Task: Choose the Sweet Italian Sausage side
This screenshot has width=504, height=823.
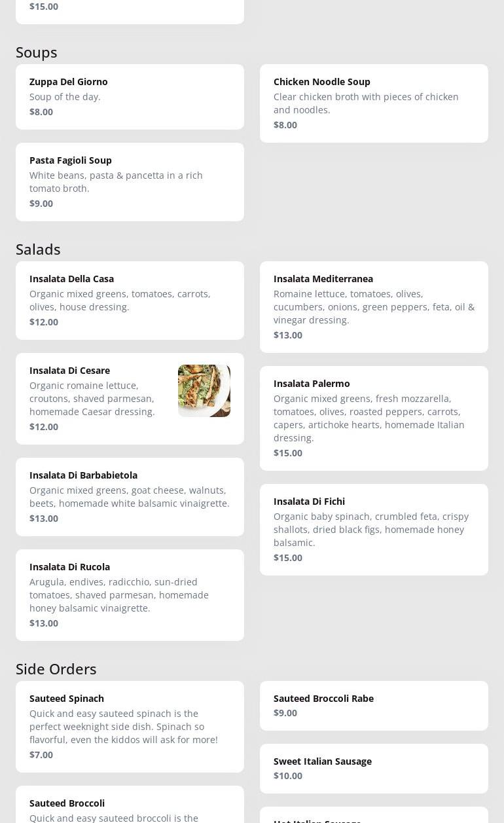Action: [374, 769]
